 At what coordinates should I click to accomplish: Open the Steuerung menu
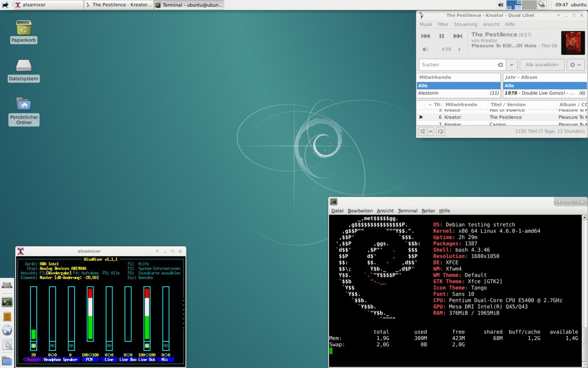tap(465, 24)
